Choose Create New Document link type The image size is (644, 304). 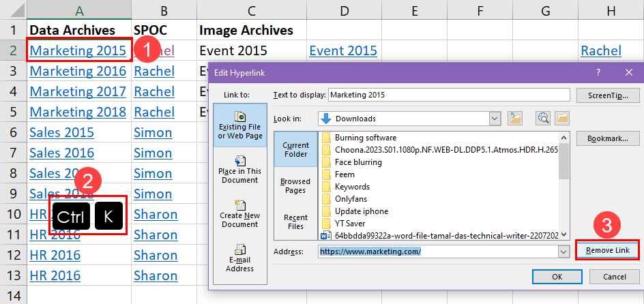(240, 214)
